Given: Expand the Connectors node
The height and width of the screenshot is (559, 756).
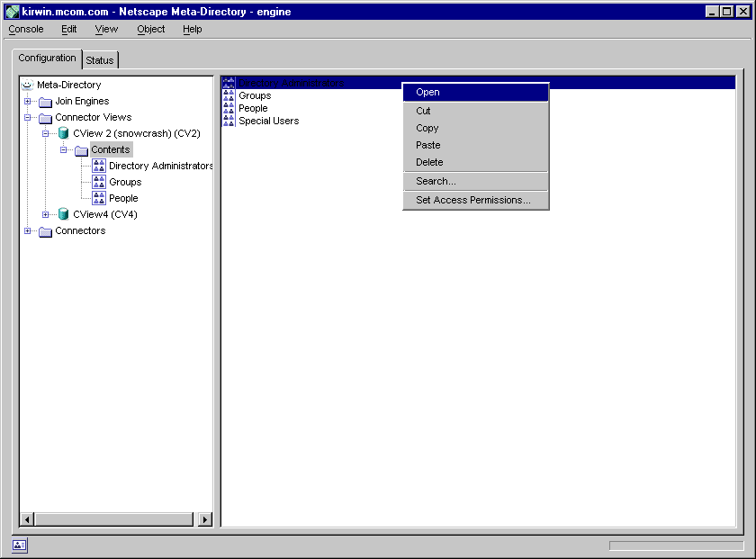Looking at the screenshot, I should tap(28, 231).
